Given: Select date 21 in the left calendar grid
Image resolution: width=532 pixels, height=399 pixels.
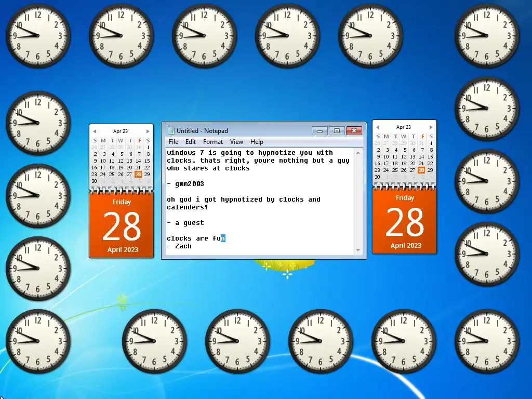Looking at the screenshot, I should coord(138,168).
